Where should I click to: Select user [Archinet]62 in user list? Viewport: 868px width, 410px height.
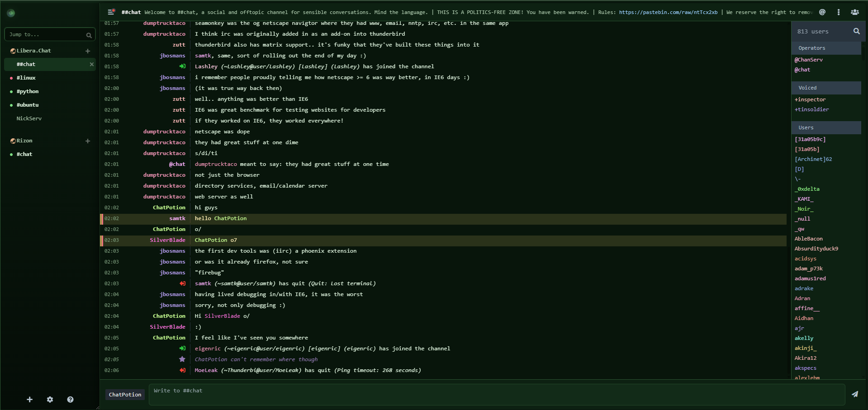coord(813,159)
